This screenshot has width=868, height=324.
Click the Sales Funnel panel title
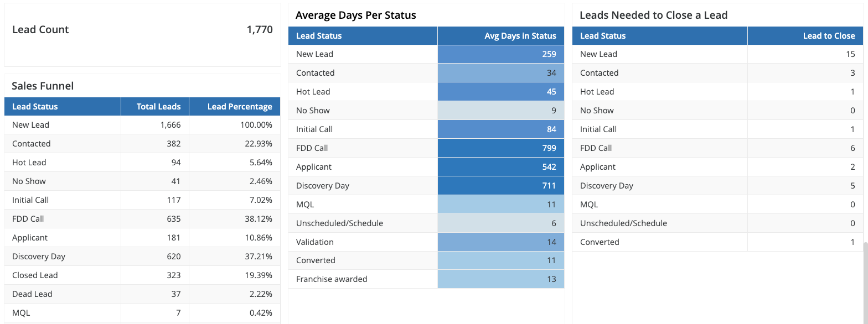[x=43, y=86]
